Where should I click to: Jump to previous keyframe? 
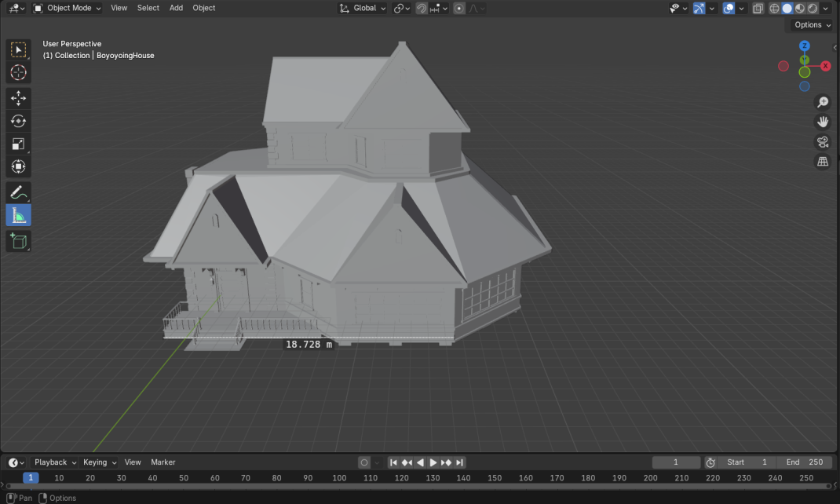(x=407, y=462)
